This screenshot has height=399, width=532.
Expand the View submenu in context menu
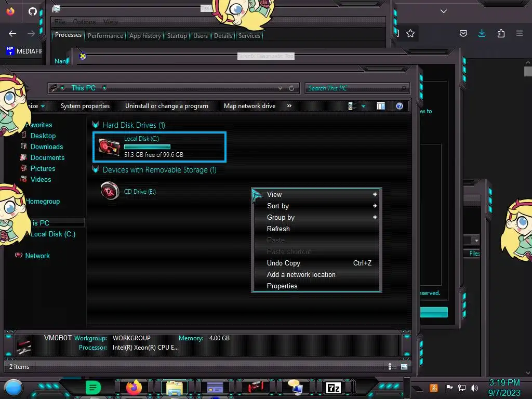[375, 194]
